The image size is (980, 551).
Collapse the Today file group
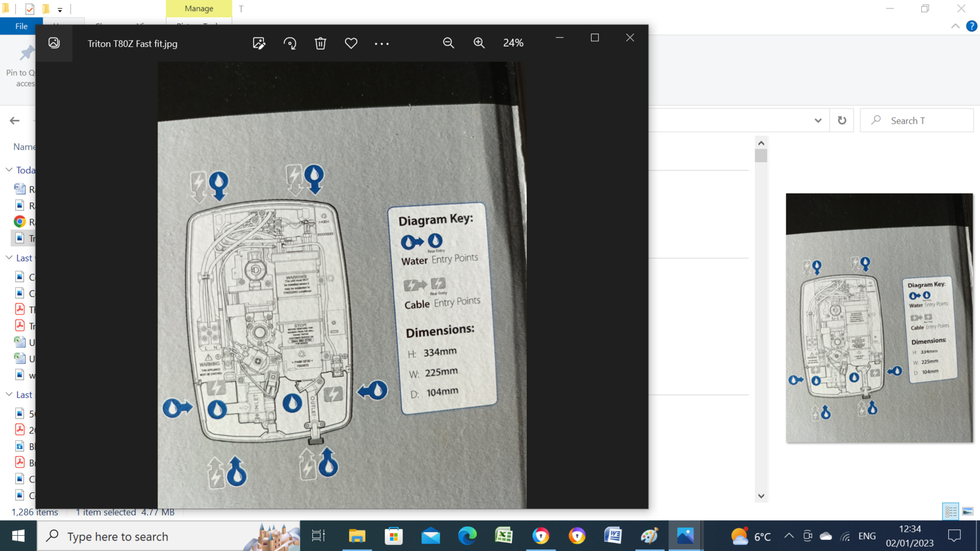(9, 170)
